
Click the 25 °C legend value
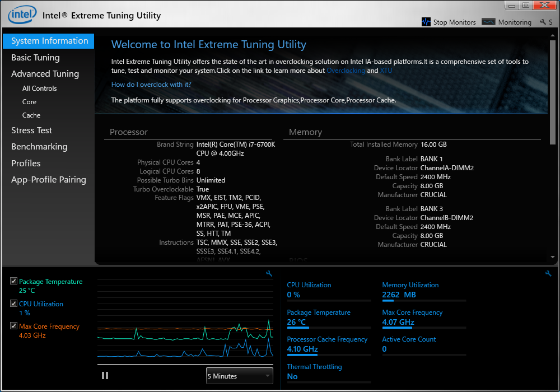[x=27, y=291]
